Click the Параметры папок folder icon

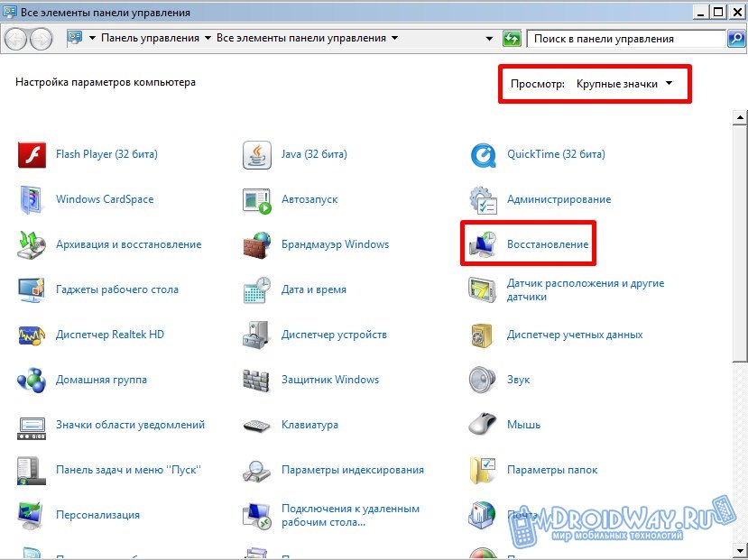click(x=483, y=471)
